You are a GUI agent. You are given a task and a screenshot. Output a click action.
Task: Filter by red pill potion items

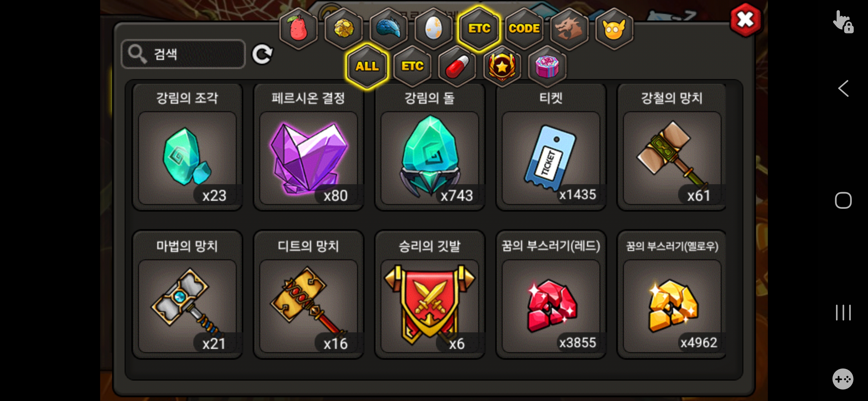coord(457,66)
